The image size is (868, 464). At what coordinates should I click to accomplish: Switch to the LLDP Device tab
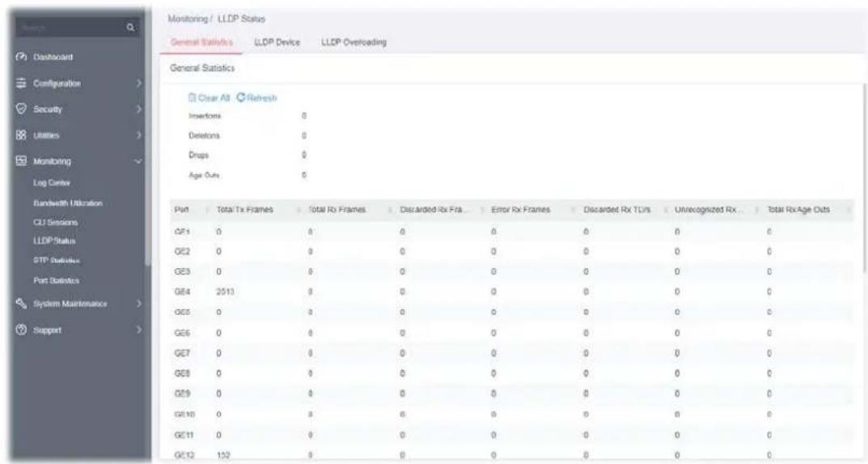pos(277,42)
